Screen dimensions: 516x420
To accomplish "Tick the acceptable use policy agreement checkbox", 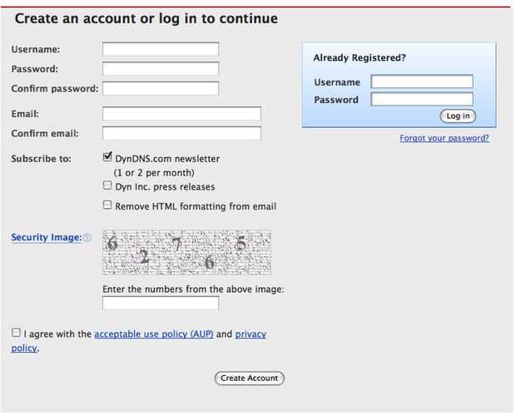I will tap(16, 333).
